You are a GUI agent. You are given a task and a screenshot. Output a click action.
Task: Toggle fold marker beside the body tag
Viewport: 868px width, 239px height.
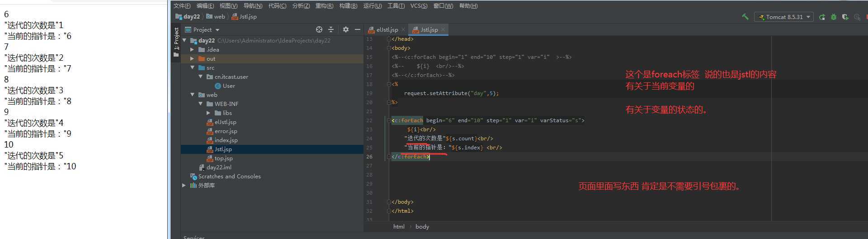(x=389, y=48)
